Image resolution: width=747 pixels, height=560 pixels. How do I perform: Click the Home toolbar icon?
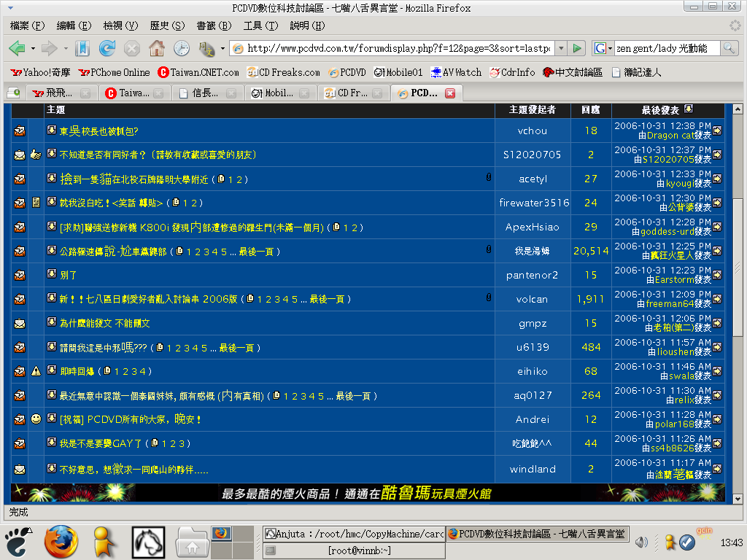156,48
